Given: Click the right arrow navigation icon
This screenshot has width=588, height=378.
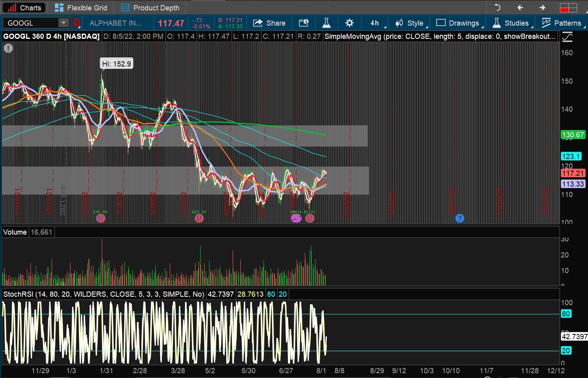Looking at the screenshot, I should (x=542, y=8).
